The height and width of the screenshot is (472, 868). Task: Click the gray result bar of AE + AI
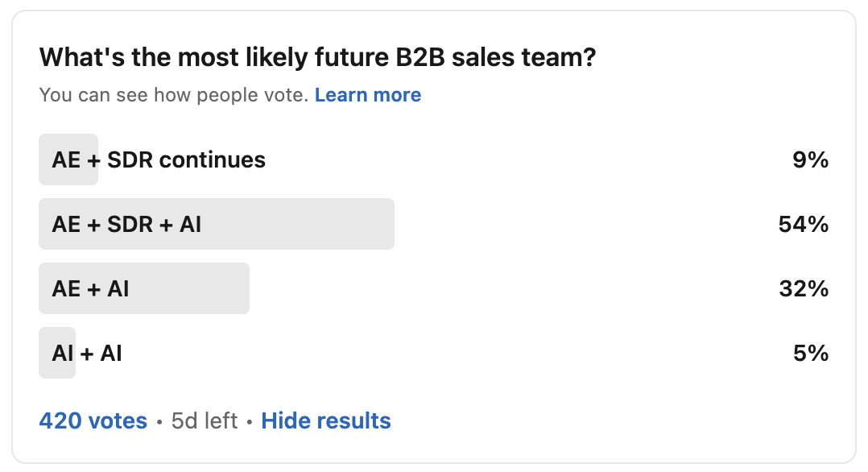[x=144, y=288]
